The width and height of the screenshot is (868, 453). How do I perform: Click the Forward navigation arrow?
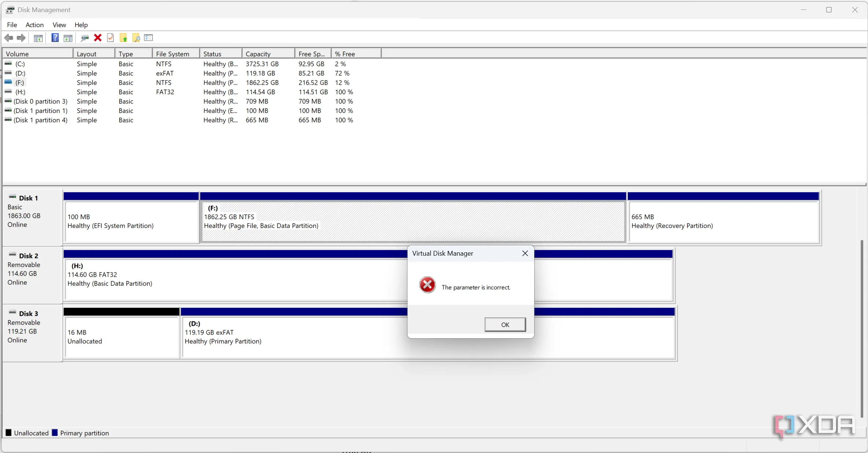click(21, 38)
